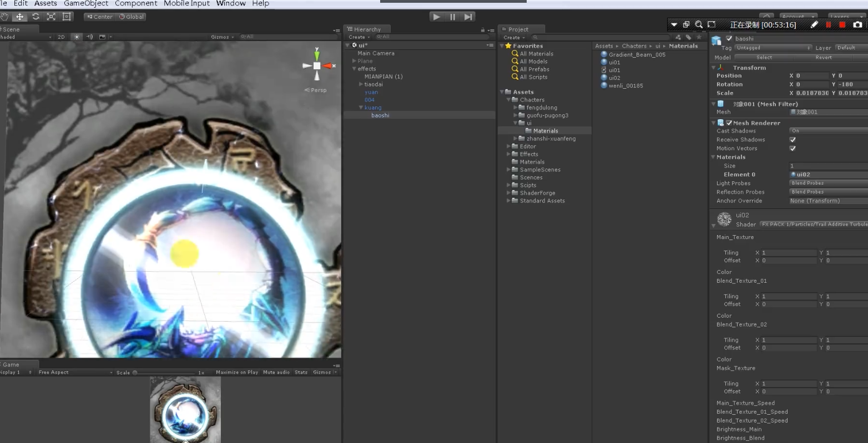Toggle Receive Shadows checkbox
This screenshot has height=443, width=868.
793,140
